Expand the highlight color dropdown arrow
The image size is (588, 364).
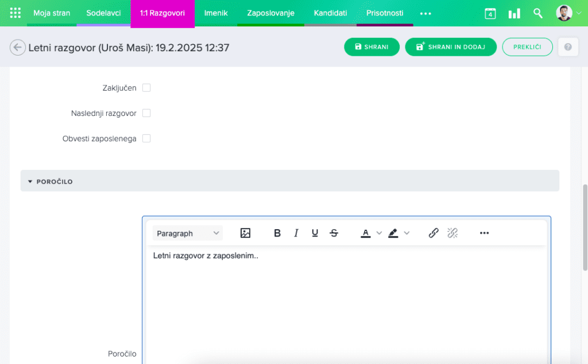pos(407,233)
